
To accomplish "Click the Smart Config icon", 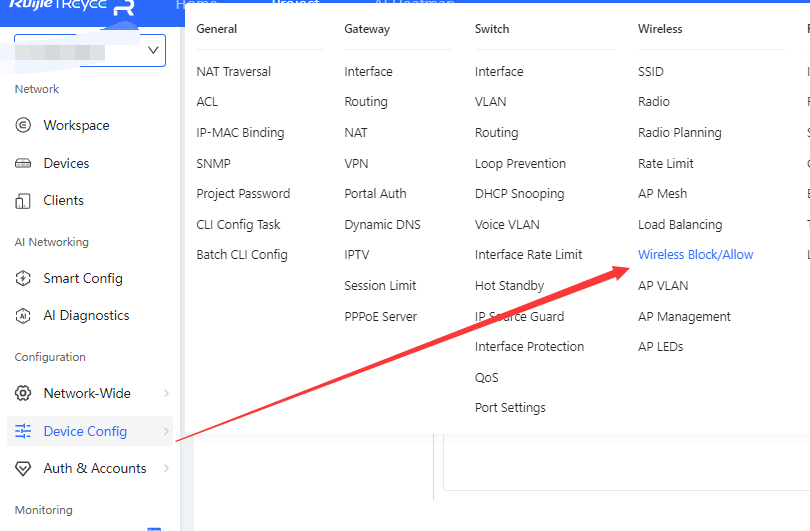I will tap(23, 278).
